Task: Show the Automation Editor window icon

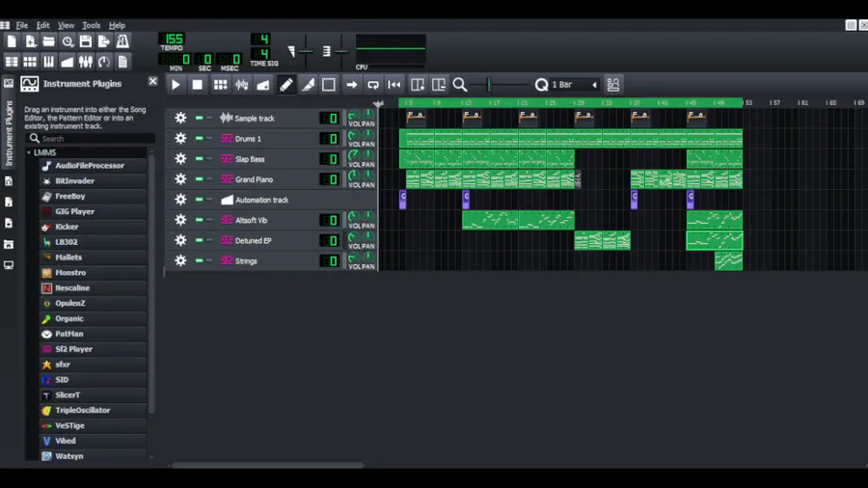Action: (67, 62)
